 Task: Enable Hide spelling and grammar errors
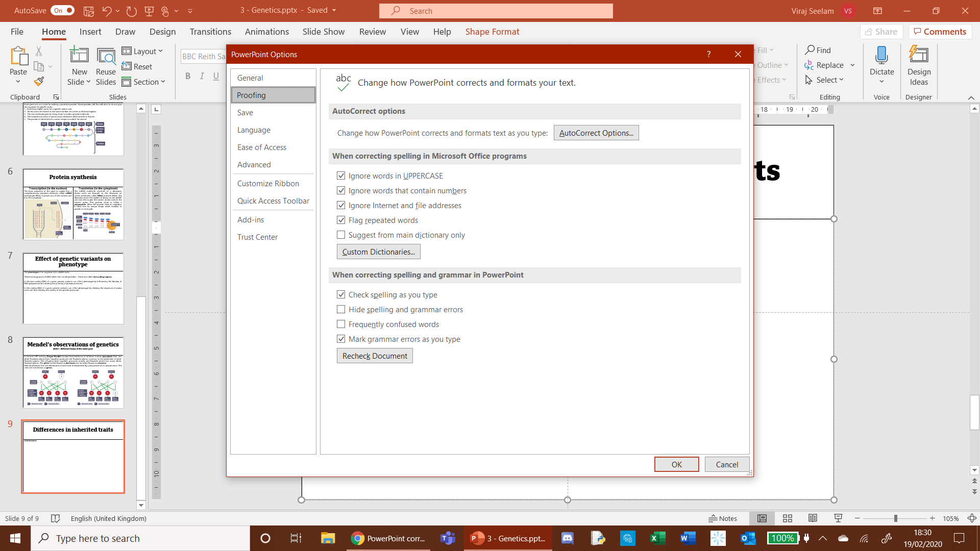coord(341,309)
